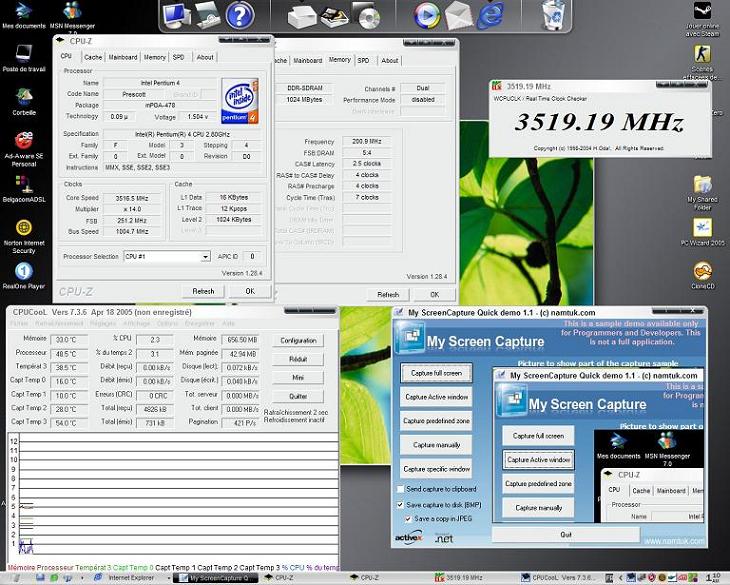Click the APIC ID field in CPU-Z
The width and height of the screenshot is (730, 585).
tap(252, 256)
